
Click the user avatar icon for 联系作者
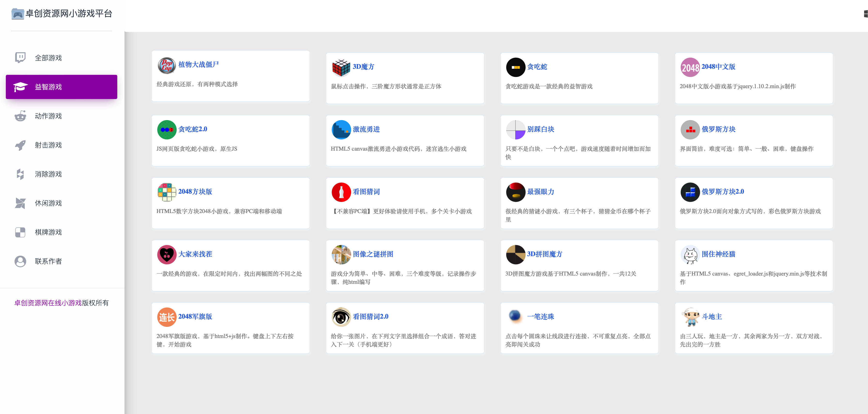click(x=20, y=261)
